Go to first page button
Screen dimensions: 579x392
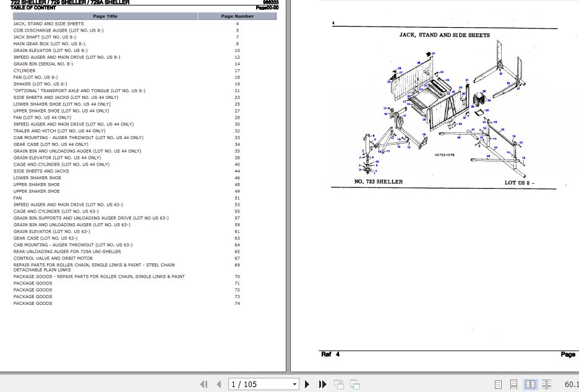204,384
